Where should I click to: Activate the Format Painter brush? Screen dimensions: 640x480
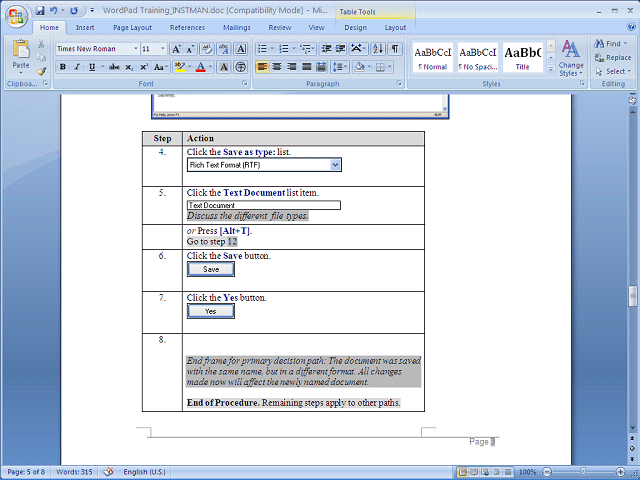41,71
